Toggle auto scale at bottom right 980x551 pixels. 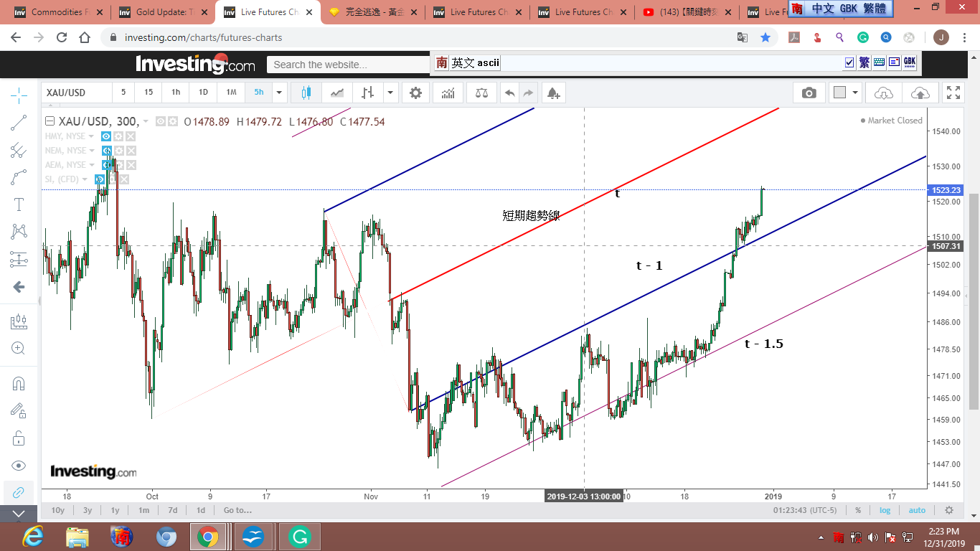[x=917, y=510]
